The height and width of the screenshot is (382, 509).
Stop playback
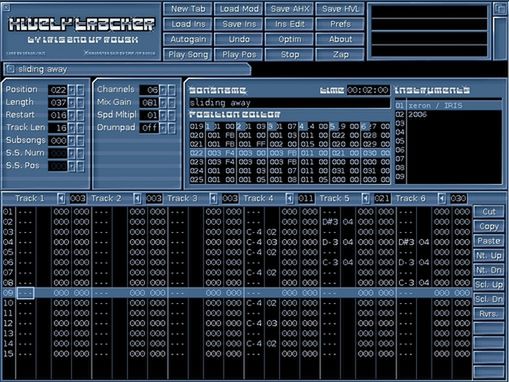click(x=289, y=55)
